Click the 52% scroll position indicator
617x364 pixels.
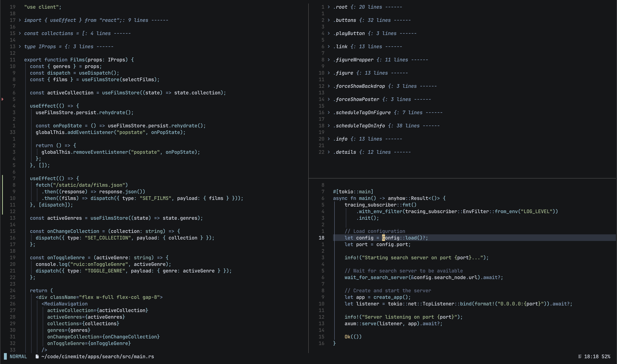[x=606, y=356]
